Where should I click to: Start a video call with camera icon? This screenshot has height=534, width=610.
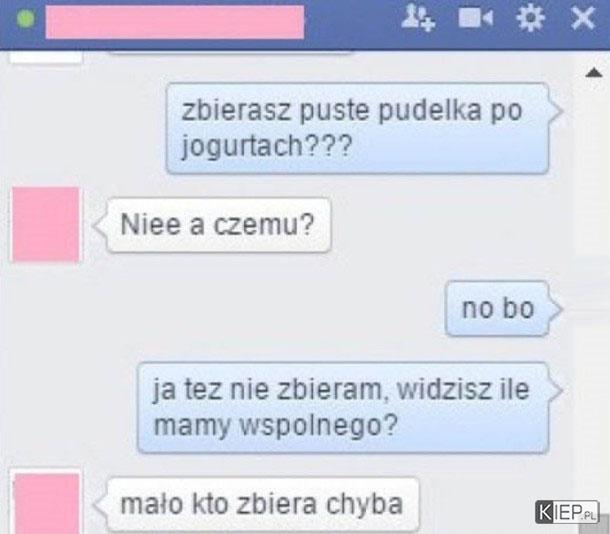[x=475, y=18]
